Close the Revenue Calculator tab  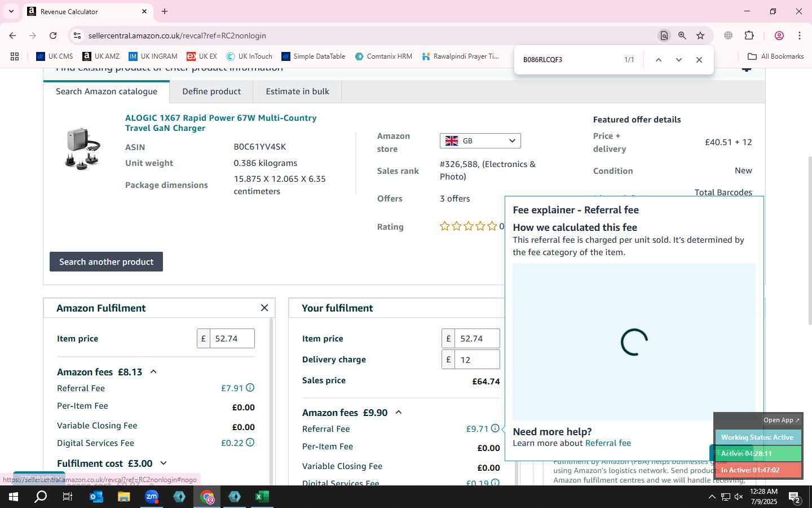144,11
